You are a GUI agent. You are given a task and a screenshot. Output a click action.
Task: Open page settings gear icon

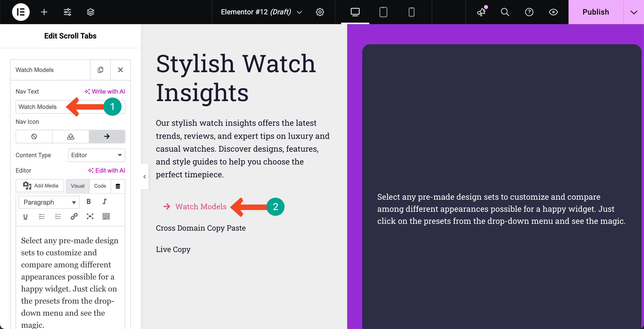click(320, 12)
